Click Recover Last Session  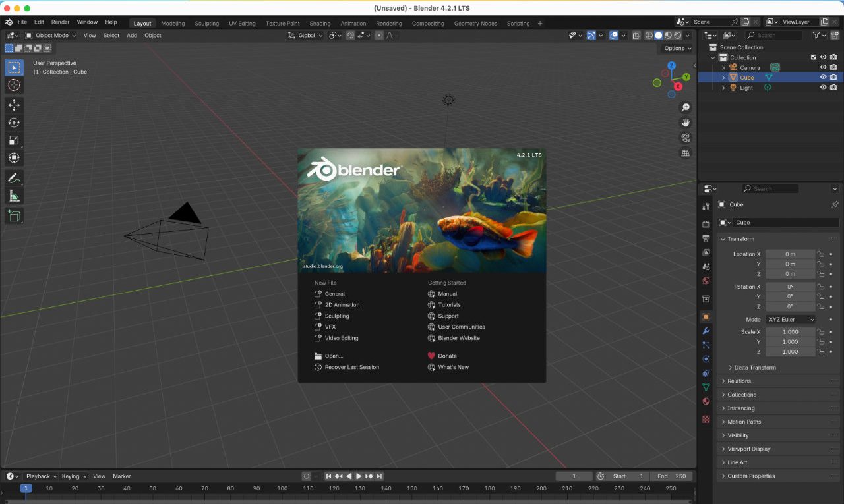(x=347, y=367)
